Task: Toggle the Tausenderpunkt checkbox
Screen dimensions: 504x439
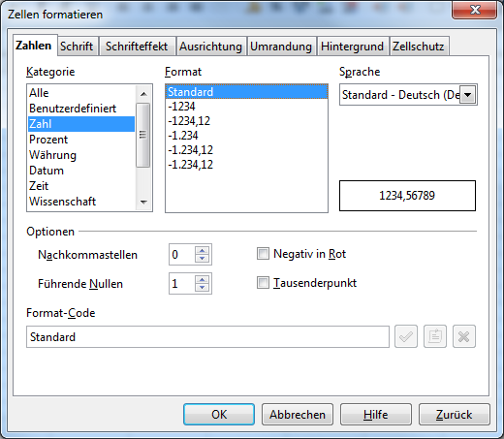Action: point(263,283)
